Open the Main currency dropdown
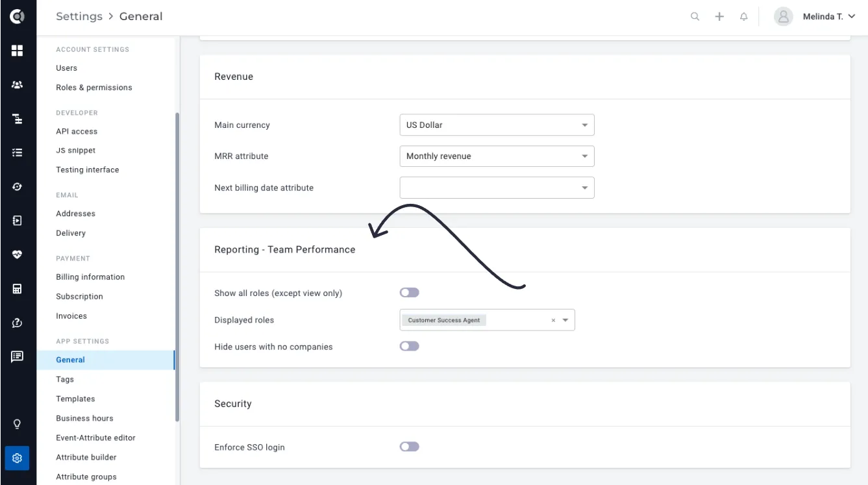This screenshot has height=485, width=868. [497, 125]
